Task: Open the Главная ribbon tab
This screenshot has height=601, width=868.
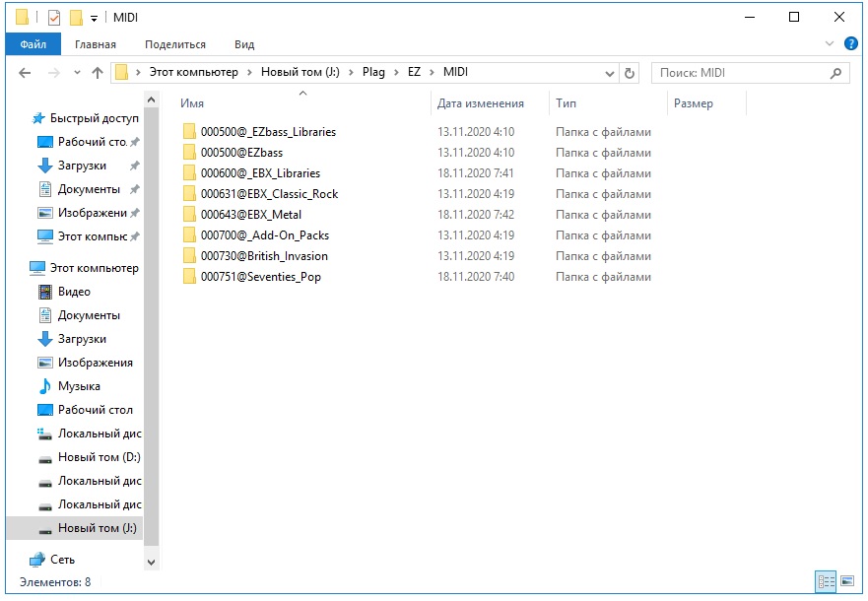Action: pos(96,44)
